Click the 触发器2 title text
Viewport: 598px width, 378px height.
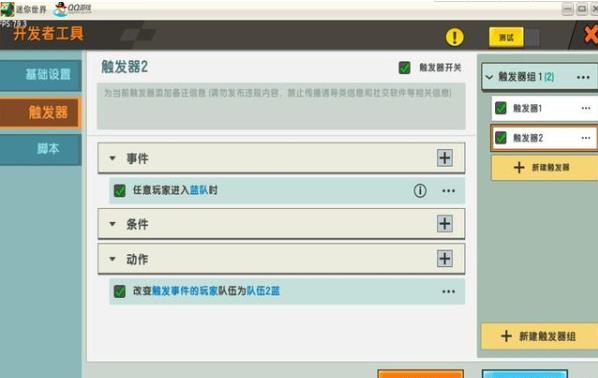click(x=124, y=67)
